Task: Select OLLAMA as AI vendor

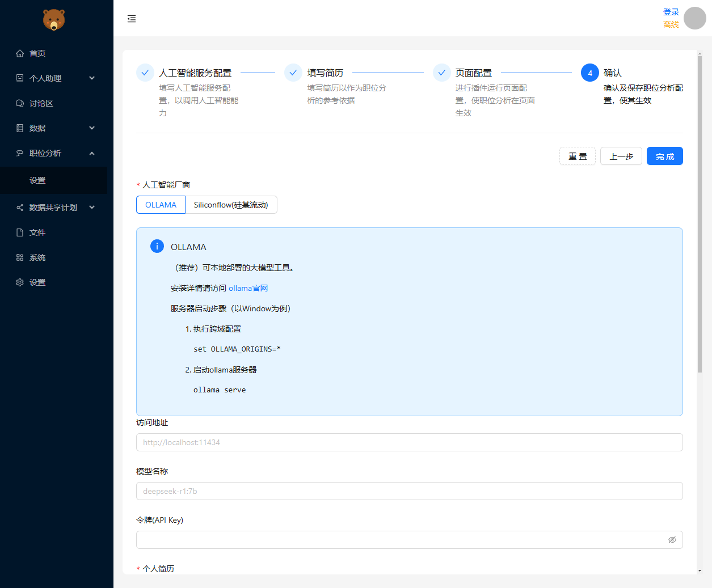Action: [161, 205]
